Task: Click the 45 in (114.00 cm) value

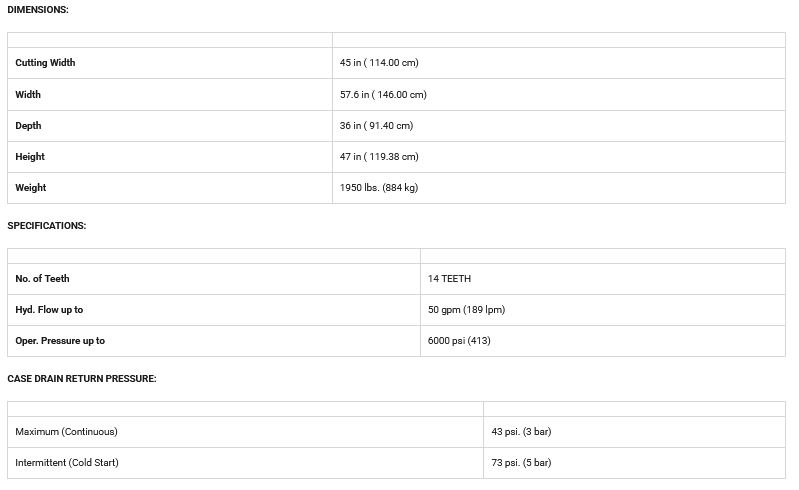Action: coord(379,63)
